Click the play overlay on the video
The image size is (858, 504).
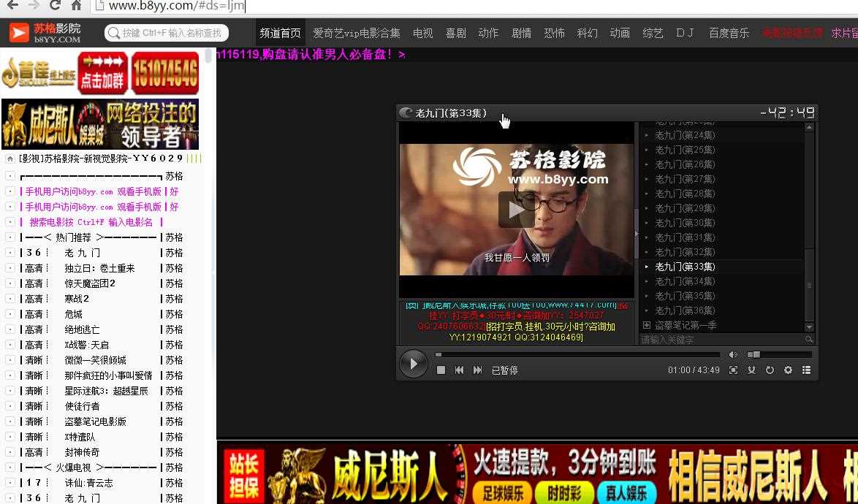point(516,210)
